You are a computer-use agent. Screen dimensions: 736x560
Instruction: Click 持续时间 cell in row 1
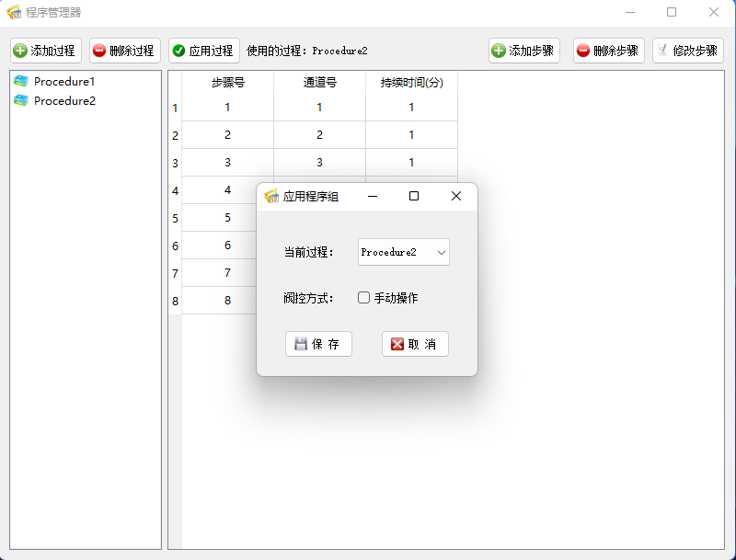pos(411,108)
